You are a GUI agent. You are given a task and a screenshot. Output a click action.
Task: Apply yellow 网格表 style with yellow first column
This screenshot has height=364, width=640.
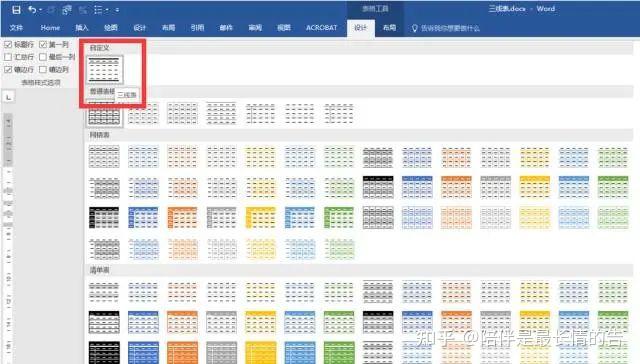pos(261,217)
